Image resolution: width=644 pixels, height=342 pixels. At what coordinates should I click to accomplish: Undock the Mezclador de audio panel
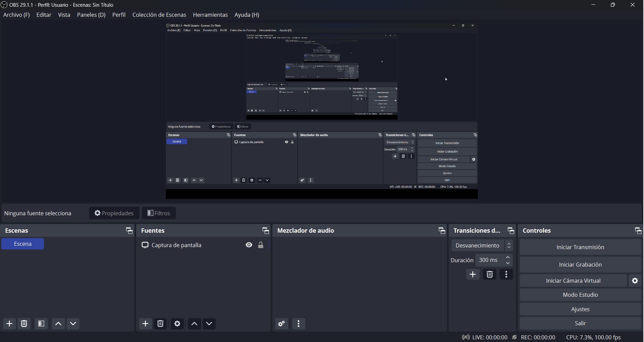pyautogui.click(x=442, y=231)
